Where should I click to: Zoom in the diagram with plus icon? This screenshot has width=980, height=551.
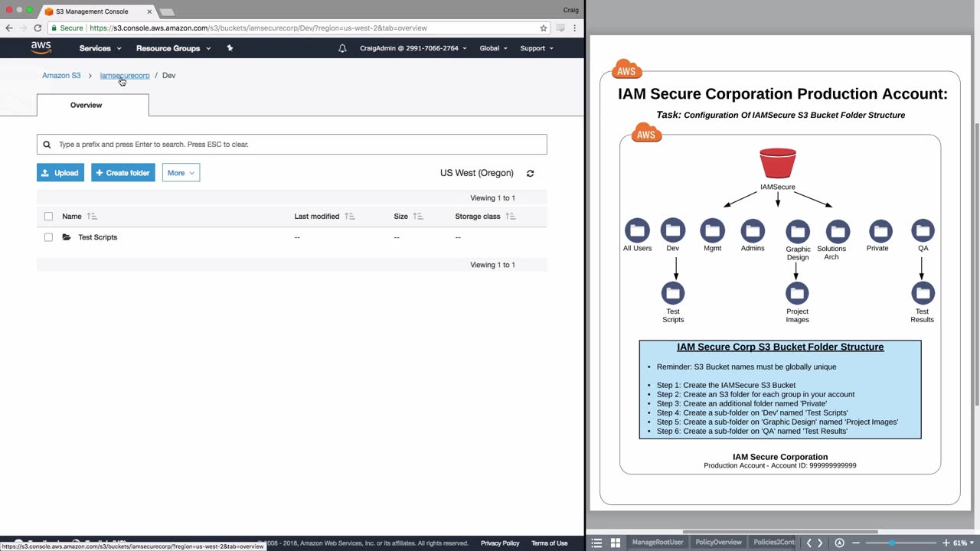(946, 543)
